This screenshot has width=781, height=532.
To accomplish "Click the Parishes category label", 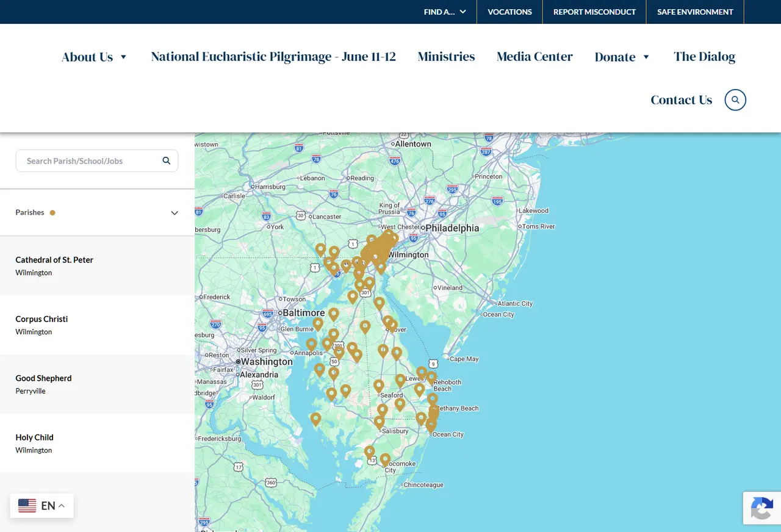I will [x=30, y=212].
